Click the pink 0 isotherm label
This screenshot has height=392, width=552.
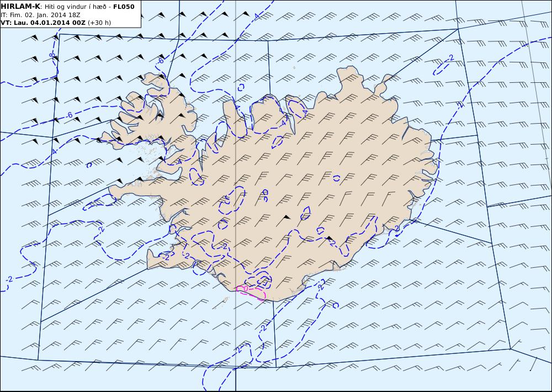click(x=246, y=289)
